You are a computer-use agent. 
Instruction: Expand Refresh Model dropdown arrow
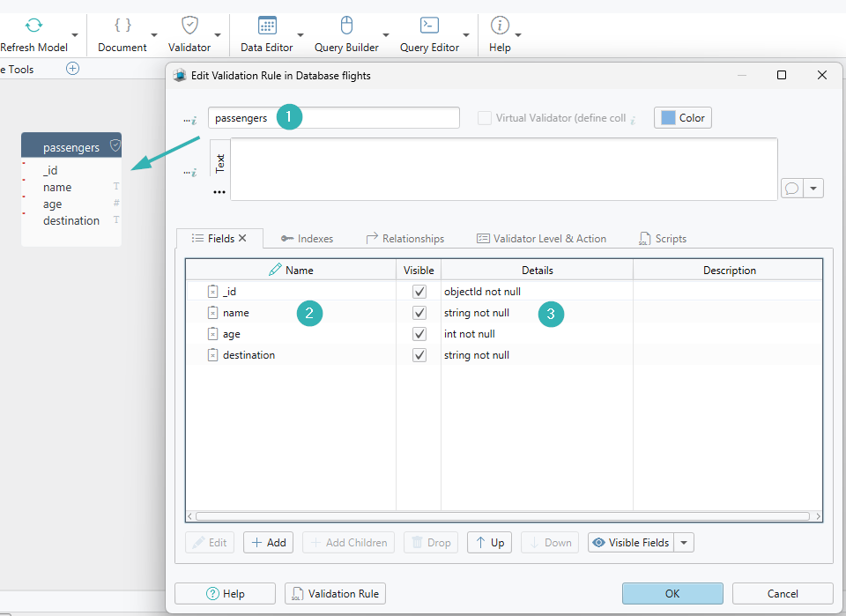tap(74, 35)
